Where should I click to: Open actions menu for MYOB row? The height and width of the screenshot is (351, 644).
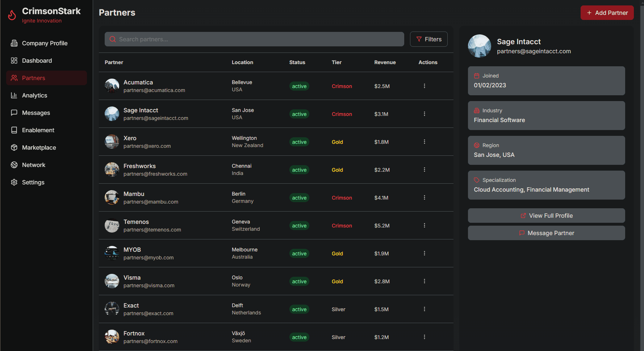tap(425, 253)
